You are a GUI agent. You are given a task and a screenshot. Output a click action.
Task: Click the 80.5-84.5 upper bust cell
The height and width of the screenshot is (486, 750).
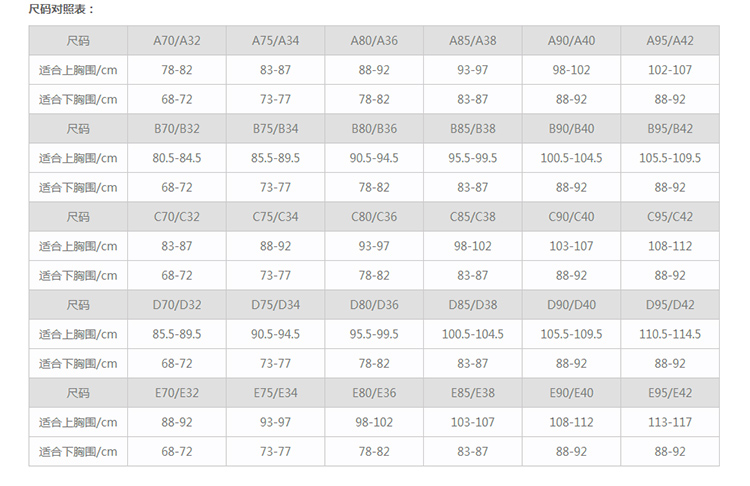tap(177, 158)
